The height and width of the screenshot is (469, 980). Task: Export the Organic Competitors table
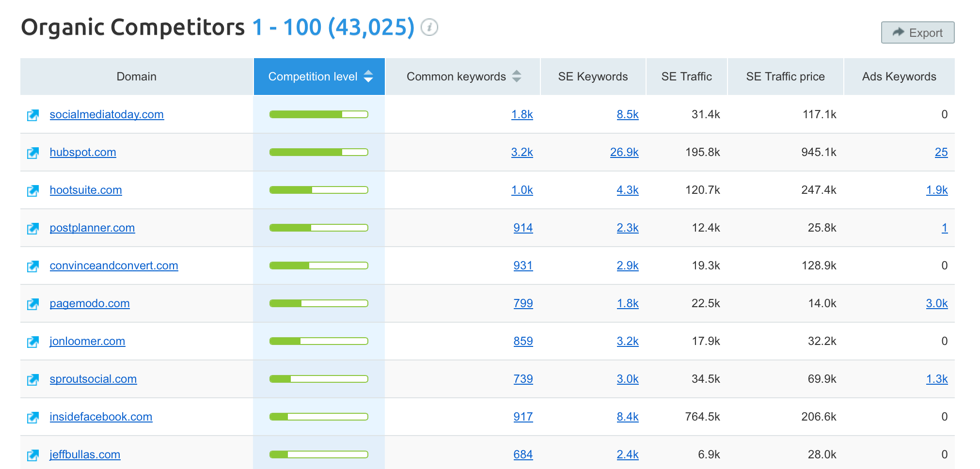click(917, 32)
